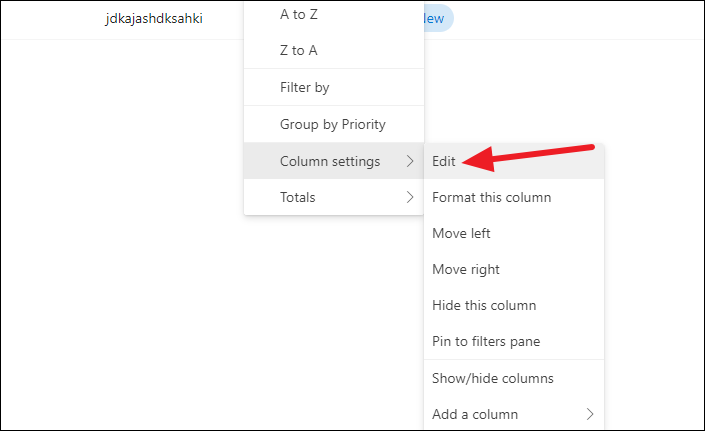The image size is (705, 431).
Task: Click the blue New badge
Action: (x=436, y=18)
